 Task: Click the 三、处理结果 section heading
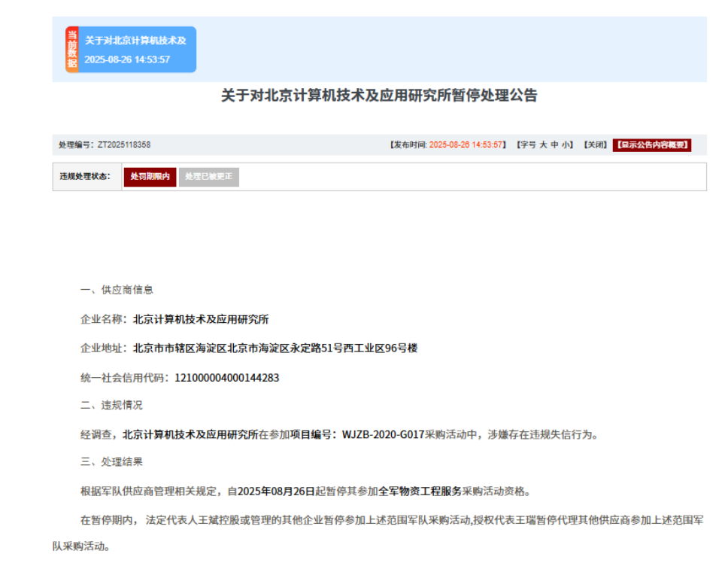tap(111, 461)
